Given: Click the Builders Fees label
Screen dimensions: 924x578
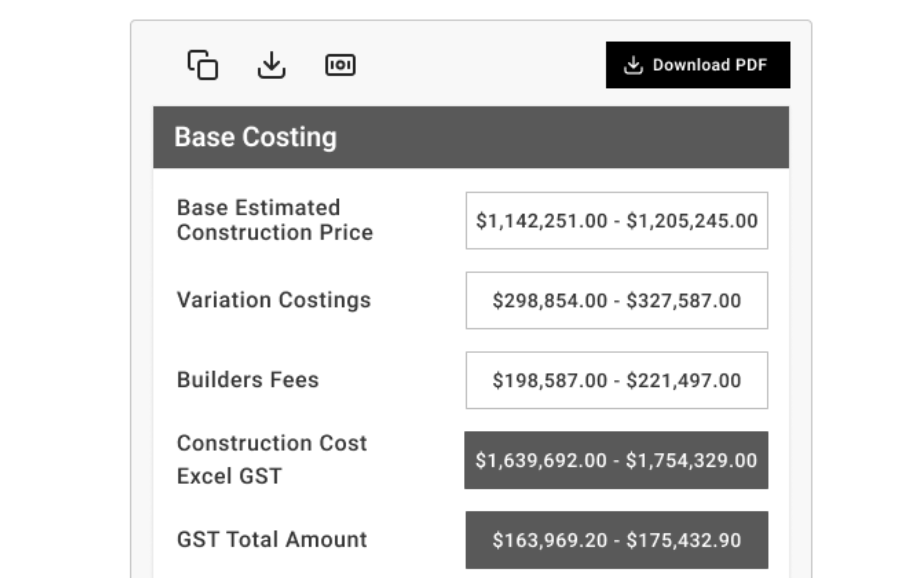Looking at the screenshot, I should [x=248, y=380].
